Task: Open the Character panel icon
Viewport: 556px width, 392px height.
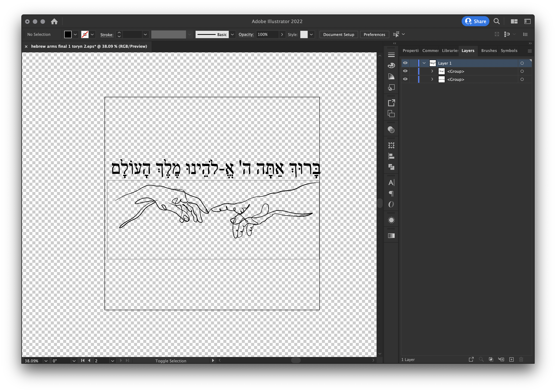Action: click(391, 183)
